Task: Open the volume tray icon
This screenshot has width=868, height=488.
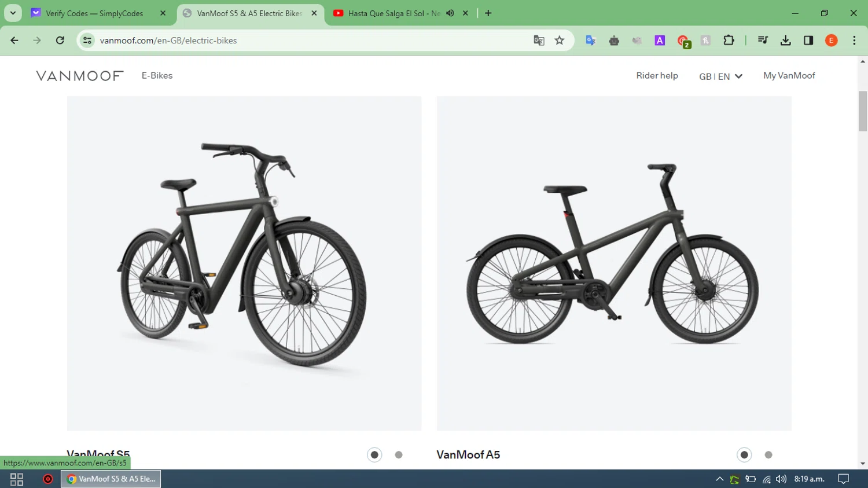Action: click(x=781, y=479)
